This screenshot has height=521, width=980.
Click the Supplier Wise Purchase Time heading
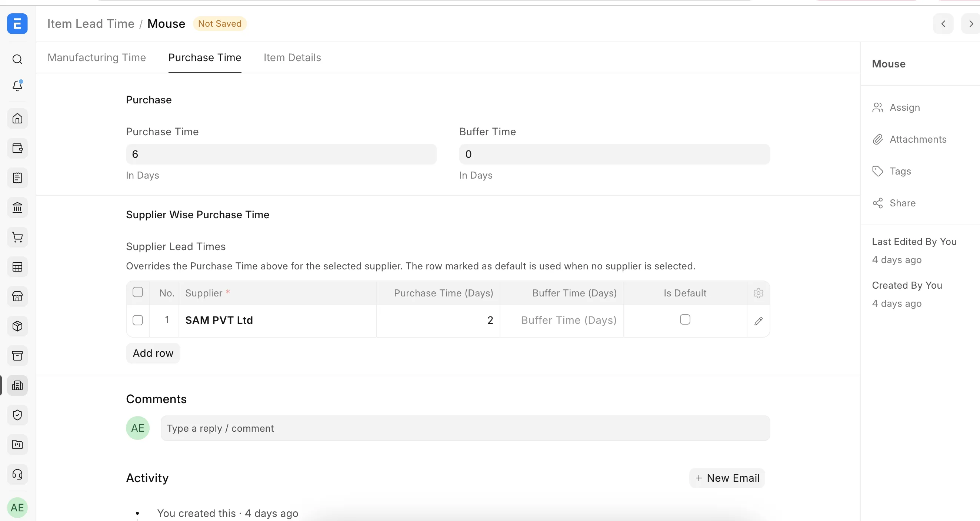(197, 215)
